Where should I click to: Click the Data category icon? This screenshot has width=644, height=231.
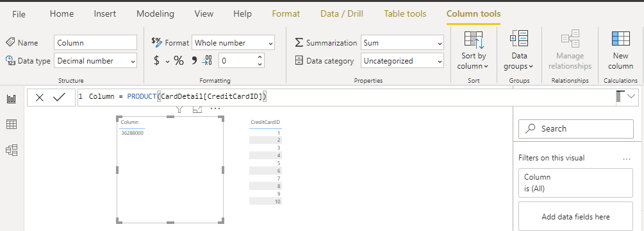(299, 61)
